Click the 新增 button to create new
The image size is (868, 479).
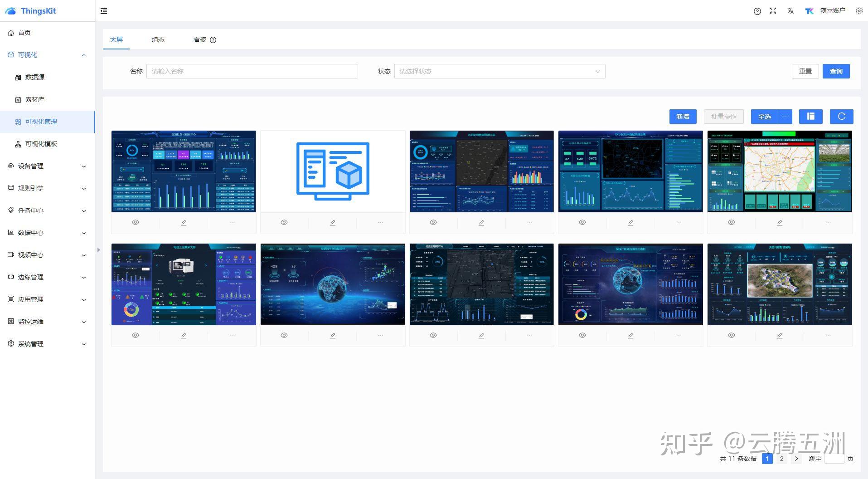(683, 116)
